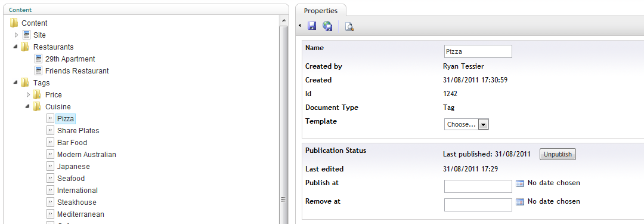
Task: Click the International tag node icon
Action: pos(50,190)
